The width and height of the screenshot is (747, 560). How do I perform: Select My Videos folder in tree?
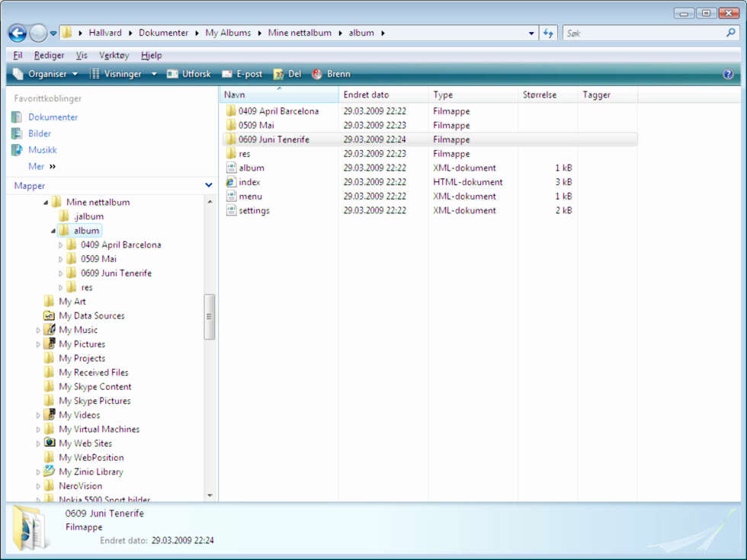pyautogui.click(x=79, y=415)
